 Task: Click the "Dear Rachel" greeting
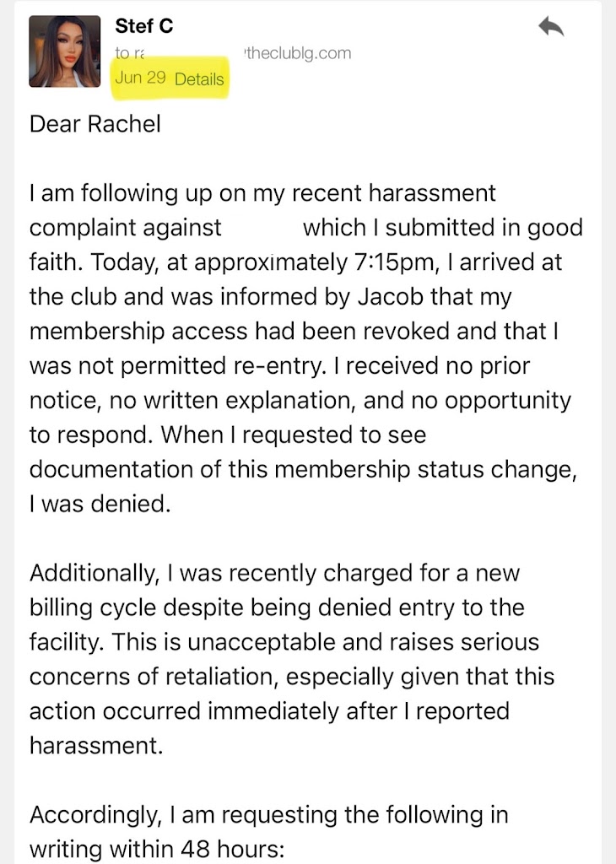[95, 123]
